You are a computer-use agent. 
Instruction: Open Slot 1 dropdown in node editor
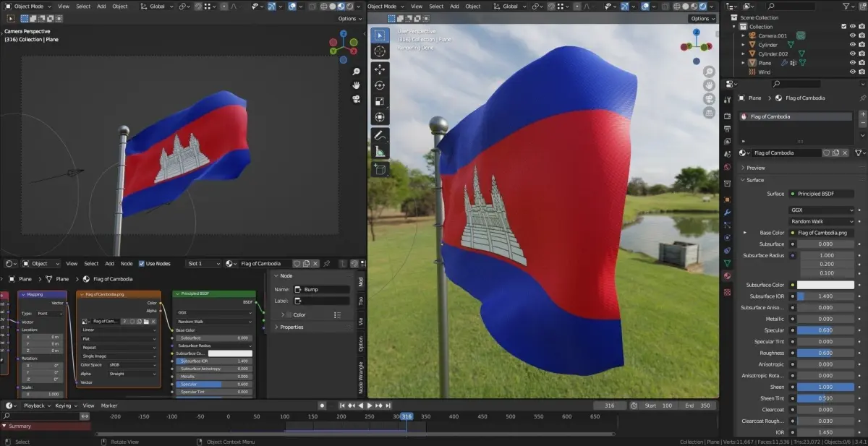pos(203,263)
